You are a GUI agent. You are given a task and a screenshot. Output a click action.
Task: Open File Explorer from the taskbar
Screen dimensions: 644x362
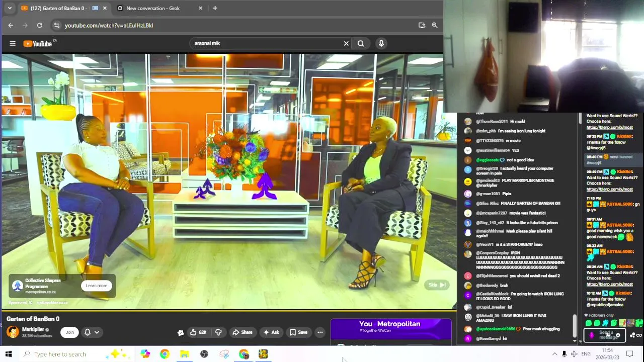(184, 354)
